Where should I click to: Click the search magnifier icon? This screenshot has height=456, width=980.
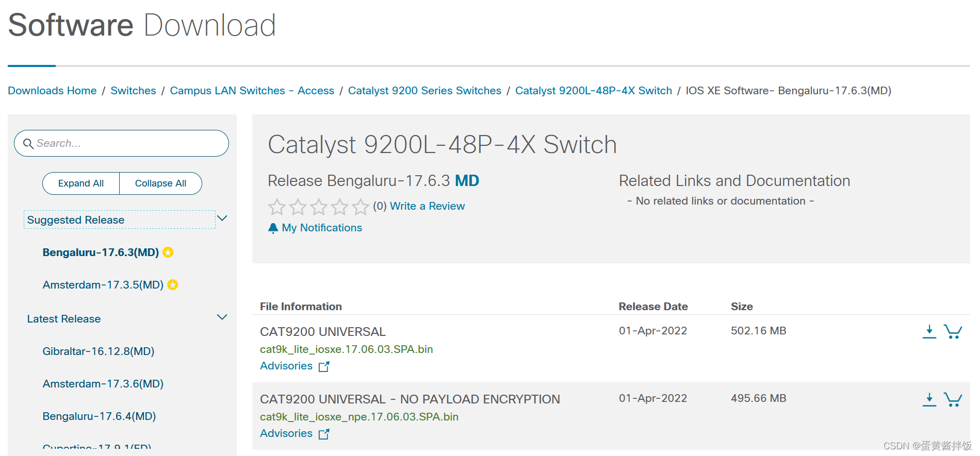(x=28, y=144)
